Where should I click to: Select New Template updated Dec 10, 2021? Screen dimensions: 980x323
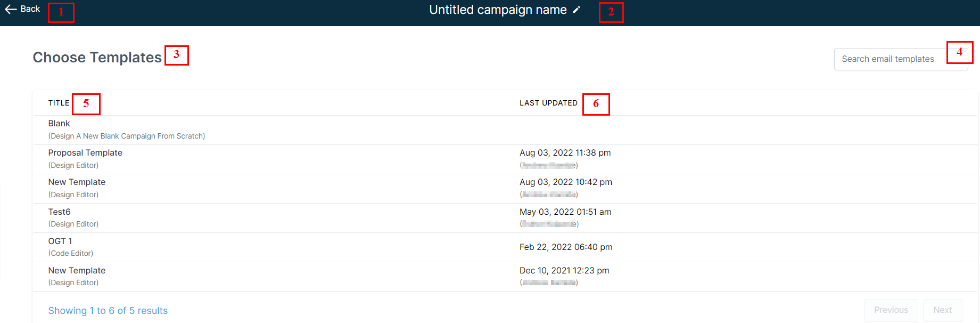coord(505,277)
